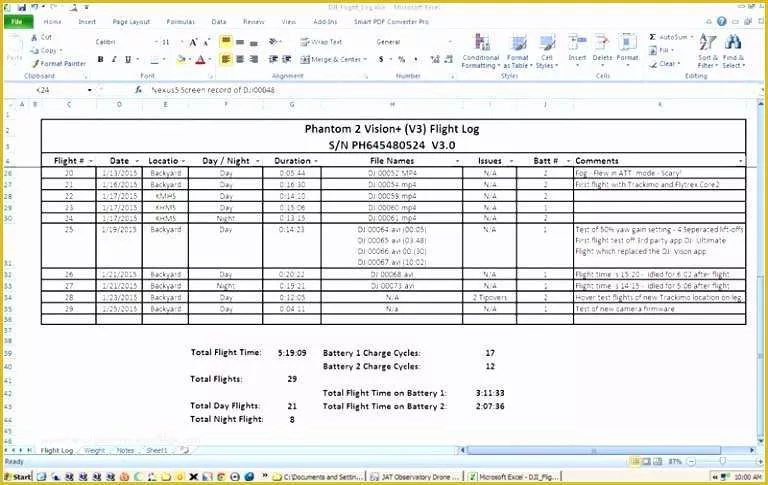Apply the yellow Fill Color bucket
The width and height of the screenshot is (768, 485).
coord(181,60)
